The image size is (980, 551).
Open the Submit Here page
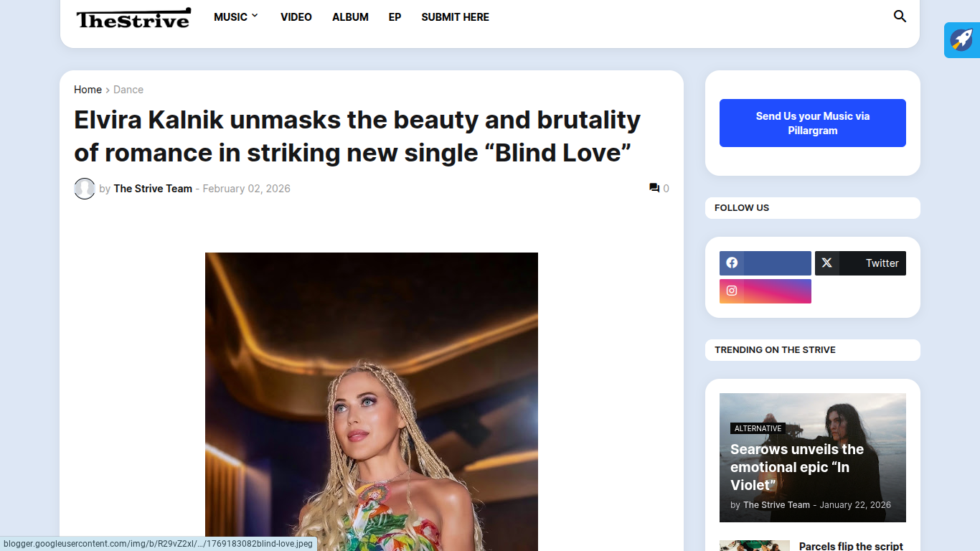pos(455,17)
